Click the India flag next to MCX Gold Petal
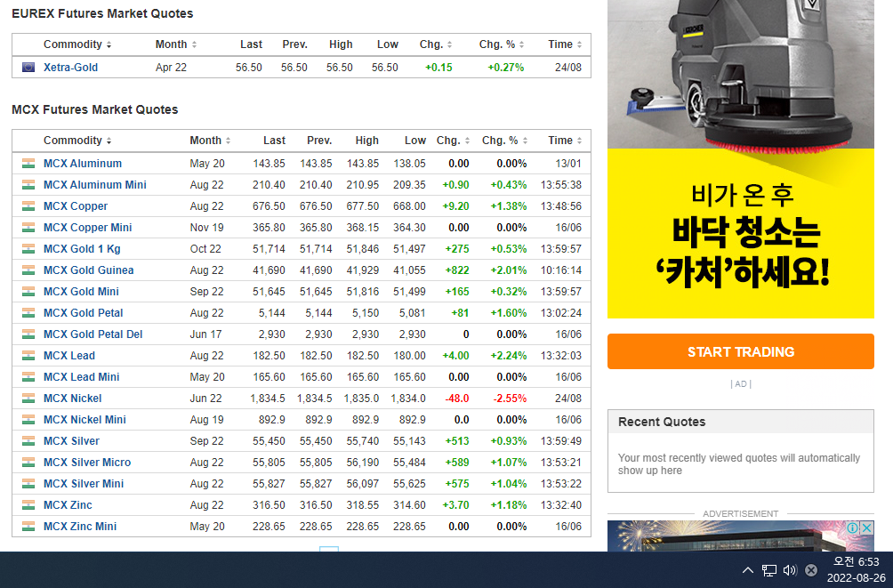Screen dimensions: 893x588 click(28, 313)
